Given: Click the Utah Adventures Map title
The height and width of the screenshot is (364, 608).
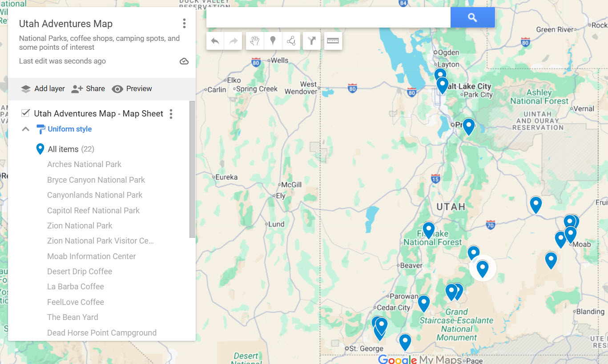Looking at the screenshot, I should click(x=66, y=24).
